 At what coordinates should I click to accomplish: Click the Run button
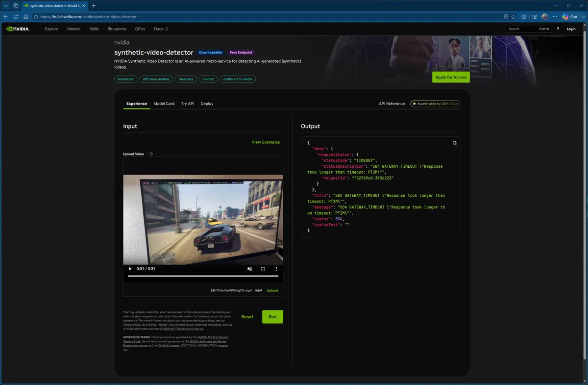coord(272,317)
